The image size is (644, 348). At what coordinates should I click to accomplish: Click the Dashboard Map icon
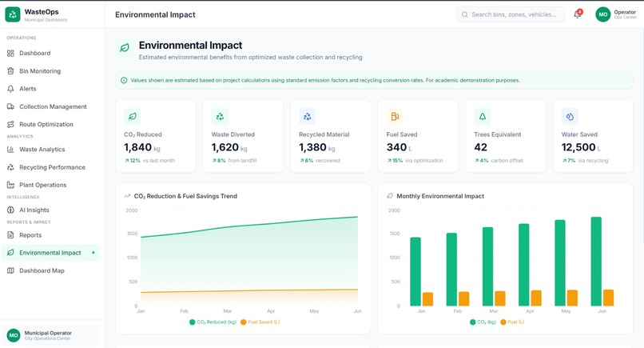pyautogui.click(x=10, y=270)
